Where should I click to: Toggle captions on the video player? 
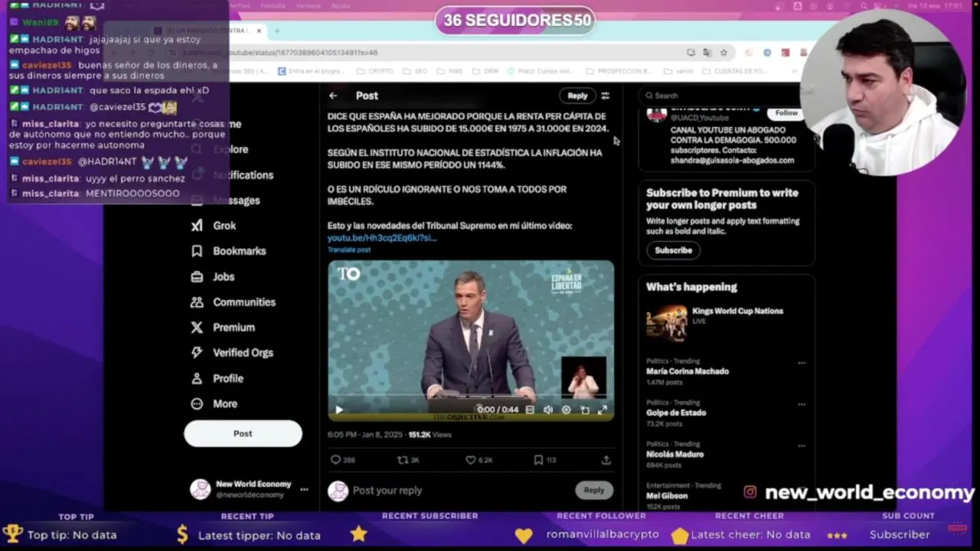tap(530, 410)
